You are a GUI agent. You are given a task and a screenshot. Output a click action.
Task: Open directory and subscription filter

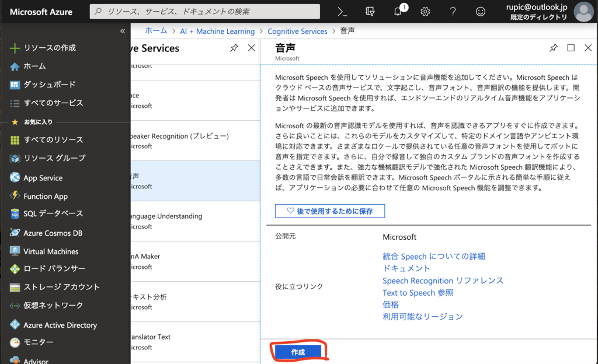coord(370,11)
